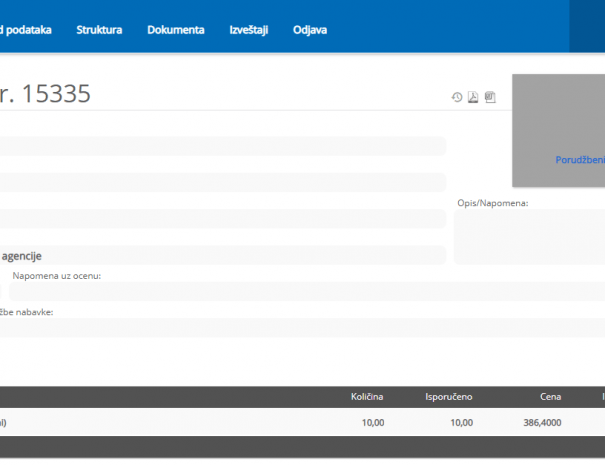Open the Dokumenta menu

pyautogui.click(x=175, y=30)
